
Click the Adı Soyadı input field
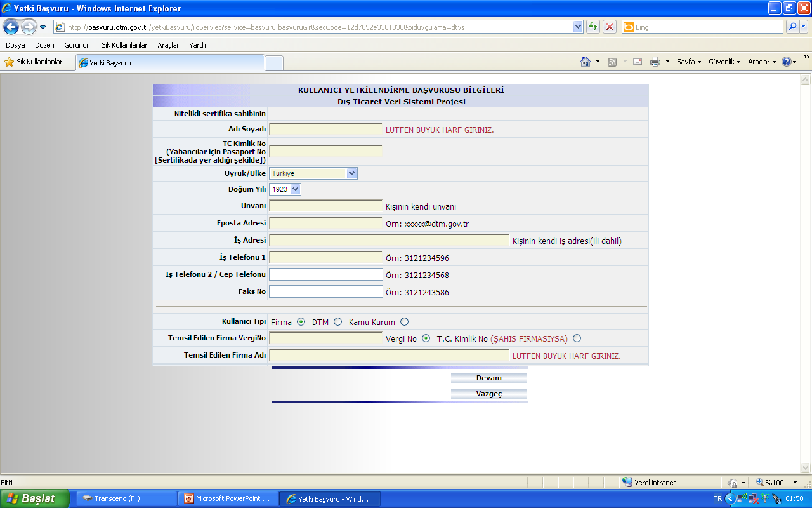click(x=326, y=129)
